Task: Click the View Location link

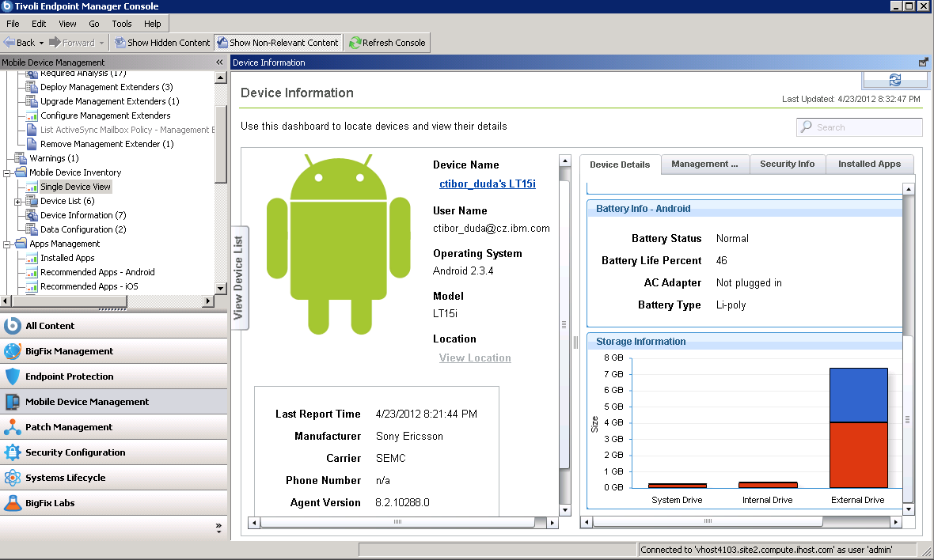Action: point(475,358)
